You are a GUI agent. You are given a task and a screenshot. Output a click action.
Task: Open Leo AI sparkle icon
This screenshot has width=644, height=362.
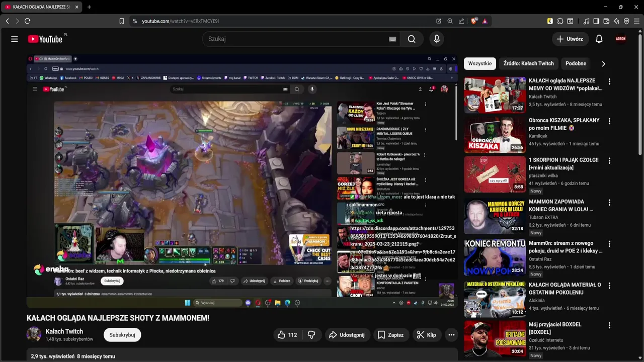tap(616, 21)
